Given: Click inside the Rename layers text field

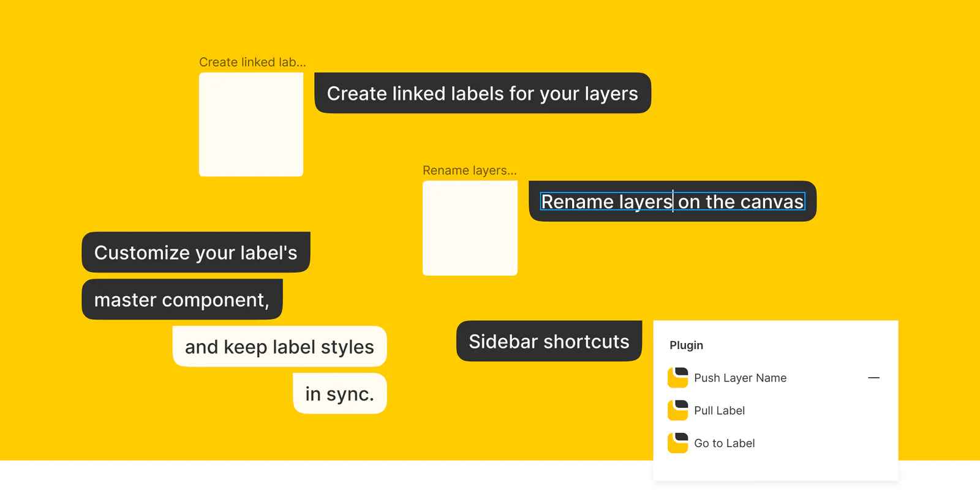Looking at the screenshot, I should [x=673, y=202].
